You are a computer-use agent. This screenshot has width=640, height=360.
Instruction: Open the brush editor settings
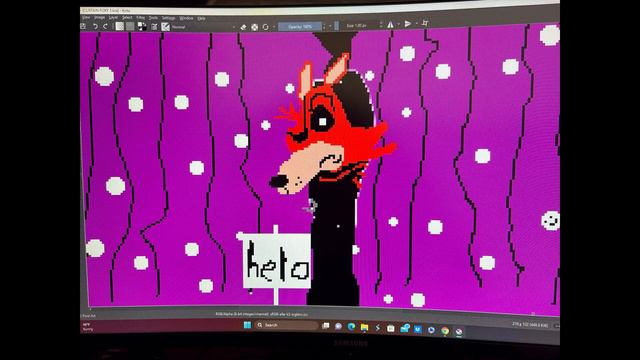tap(154, 27)
